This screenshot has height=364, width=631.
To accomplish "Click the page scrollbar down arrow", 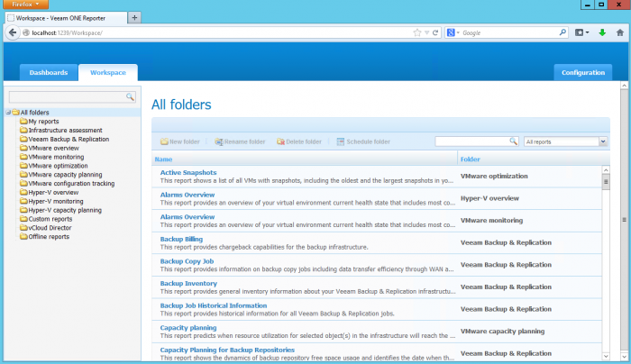I will (x=624, y=357).
